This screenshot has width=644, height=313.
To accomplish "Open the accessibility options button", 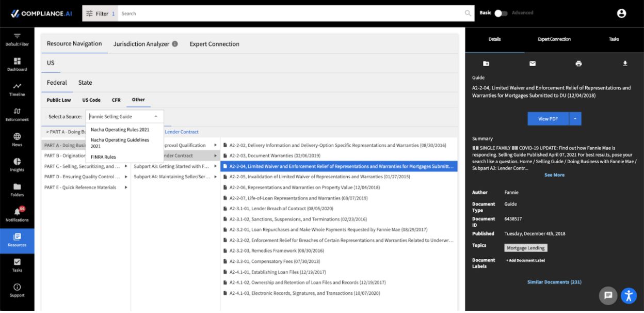I will (x=629, y=295).
